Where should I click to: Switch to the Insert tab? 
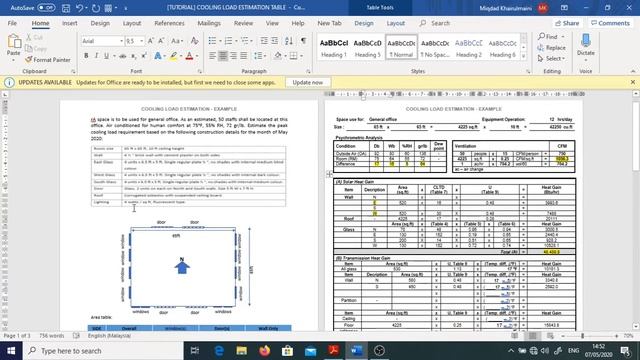pos(69,23)
